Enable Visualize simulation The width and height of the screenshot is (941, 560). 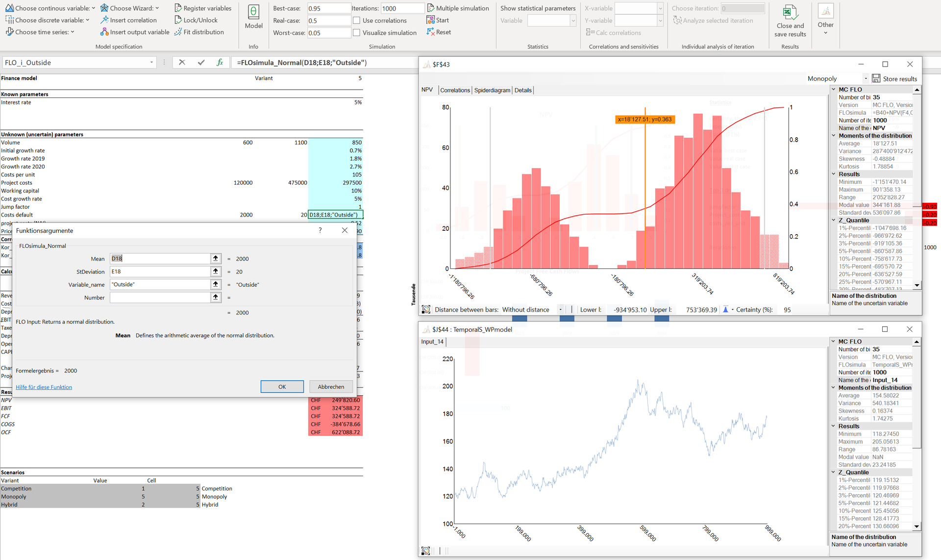(357, 32)
